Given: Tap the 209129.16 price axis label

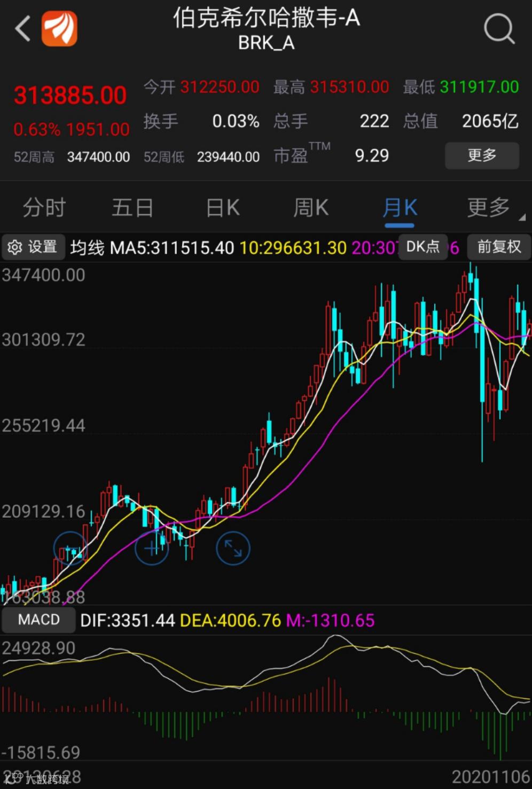Looking at the screenshot, I should pos(43,512).
